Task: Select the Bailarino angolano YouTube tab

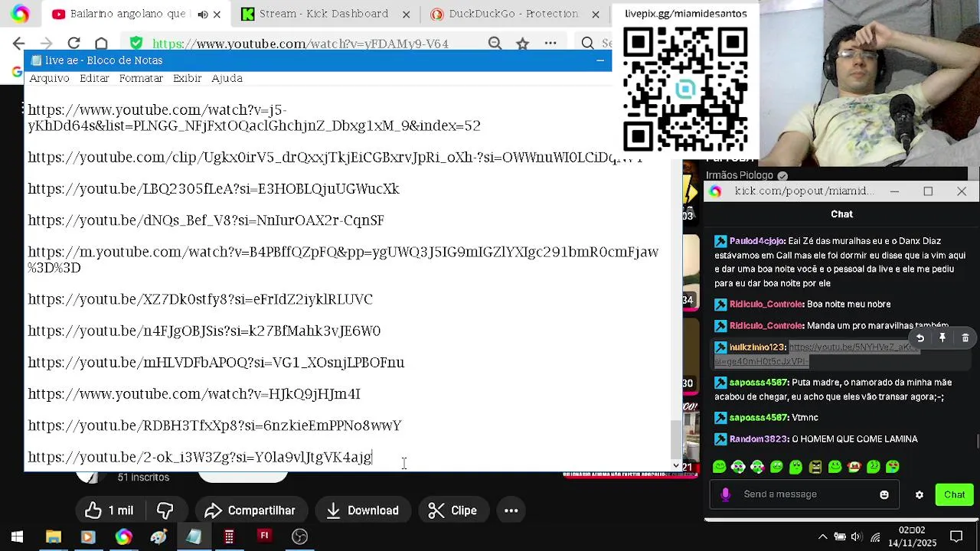Action: pyautogui.click(x=119, y=14)
